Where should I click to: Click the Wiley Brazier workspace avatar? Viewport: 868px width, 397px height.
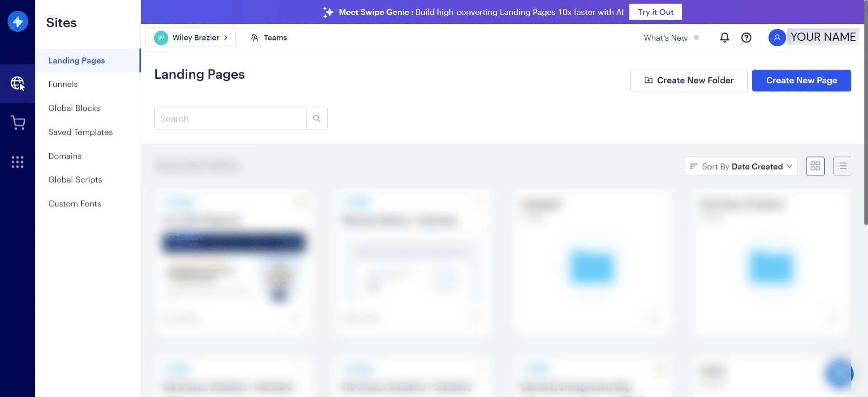[x=161, y=38]
